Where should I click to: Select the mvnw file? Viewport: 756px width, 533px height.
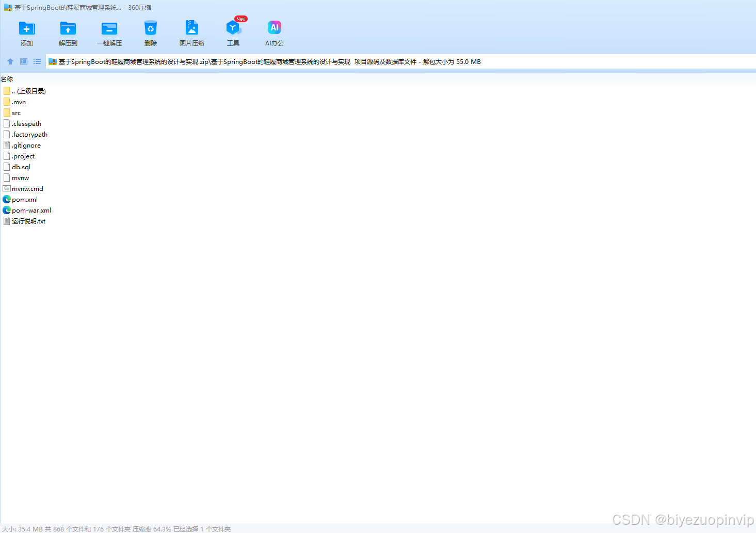[x=16, y=178]
